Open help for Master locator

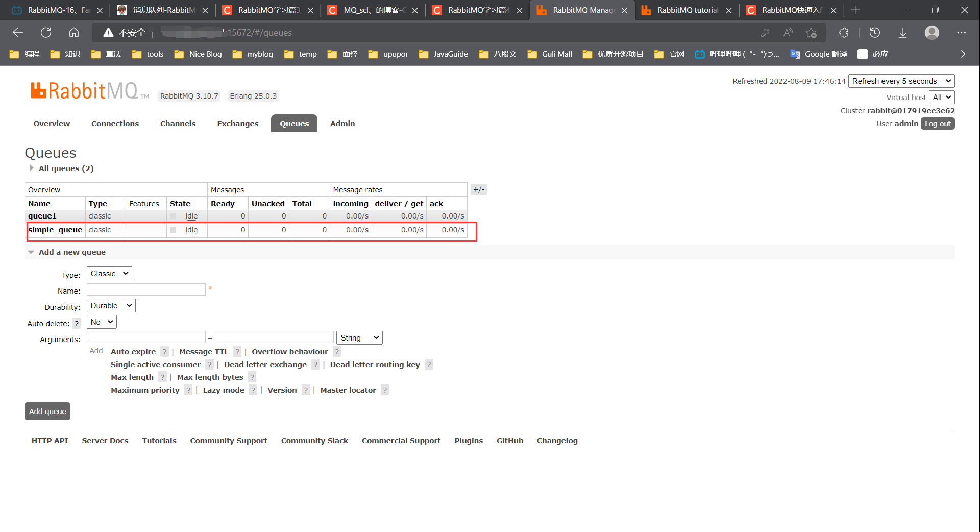385,390
